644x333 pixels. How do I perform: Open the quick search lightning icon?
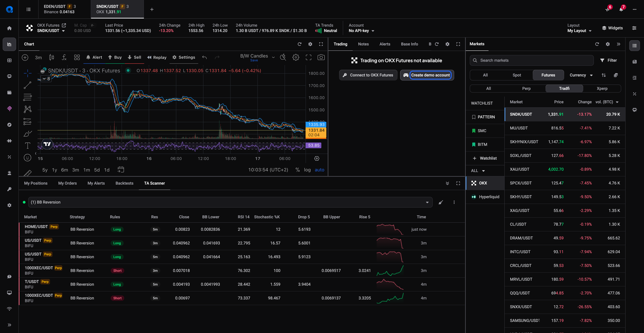(283, 58)
